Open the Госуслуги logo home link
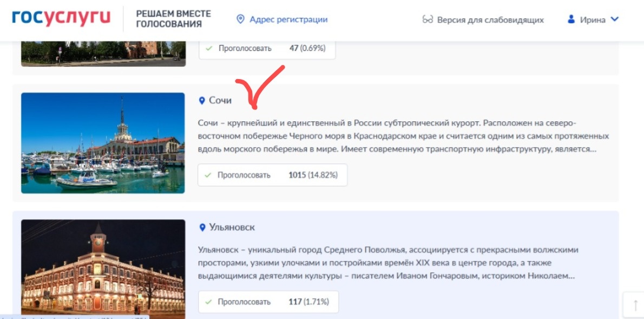The height and width of the screenshot is (319, 644). click(x=61, y=18)
